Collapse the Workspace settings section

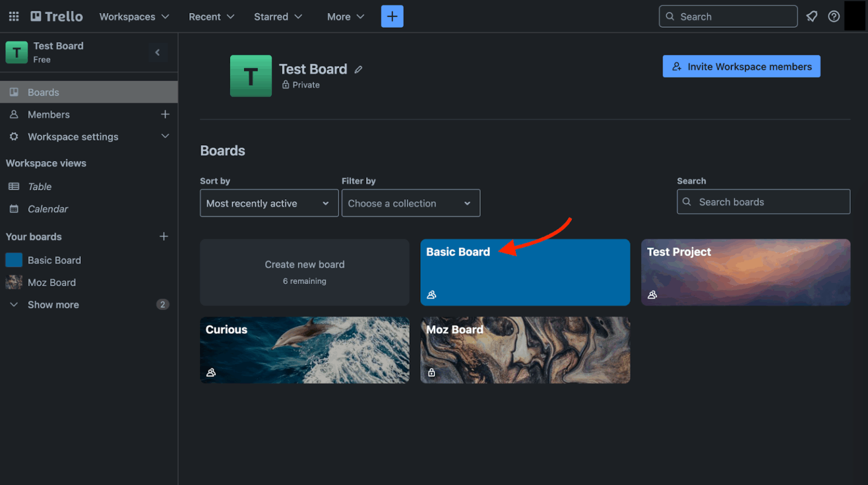(164, 137)
